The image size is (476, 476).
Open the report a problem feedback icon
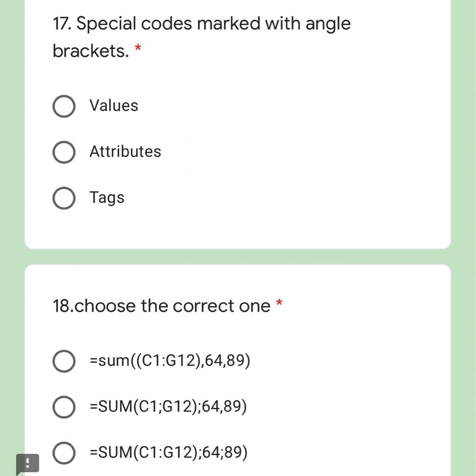click(27, 464)
